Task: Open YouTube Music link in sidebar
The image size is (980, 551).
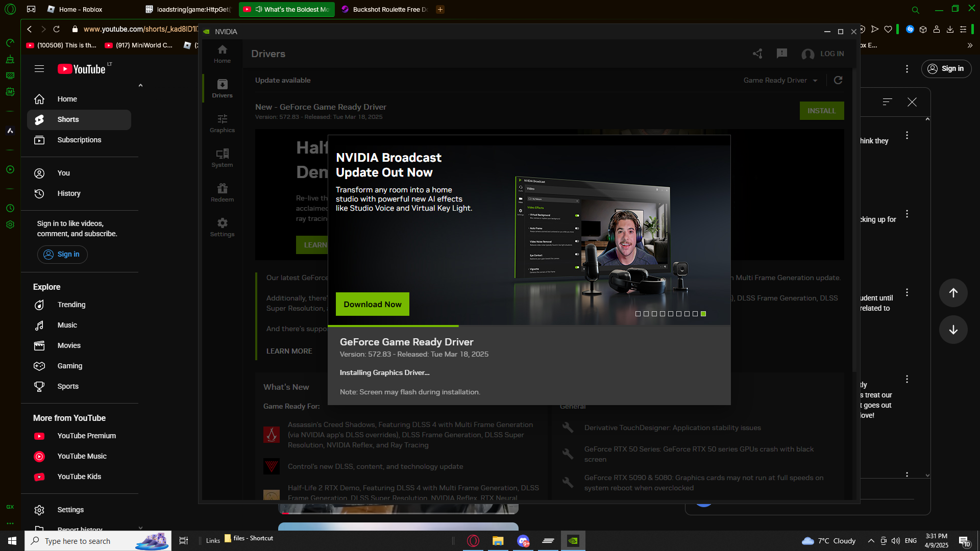Action: (79, 456)
